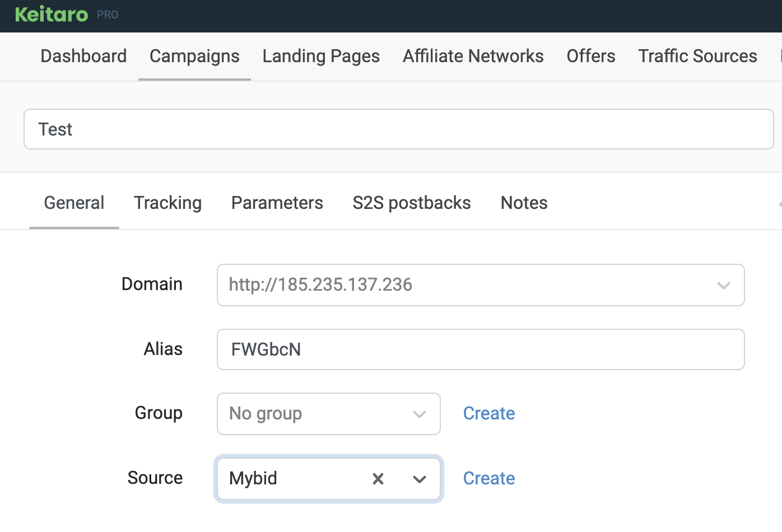Click Create link next to Source
Image resolution: width=782 pixels, height=532 pixels.
(488, 478)
